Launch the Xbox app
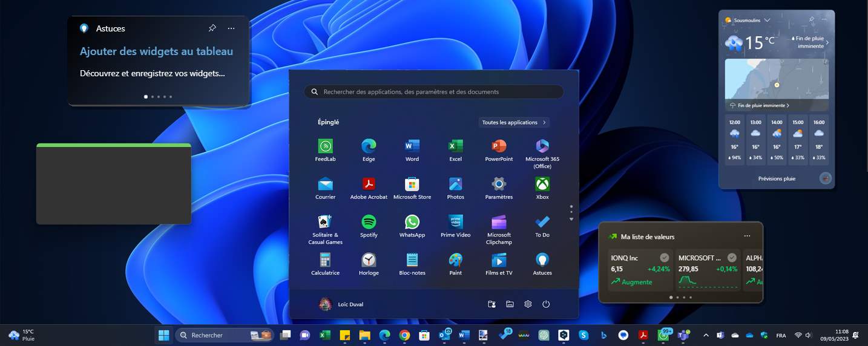 (x=542, y=188)
